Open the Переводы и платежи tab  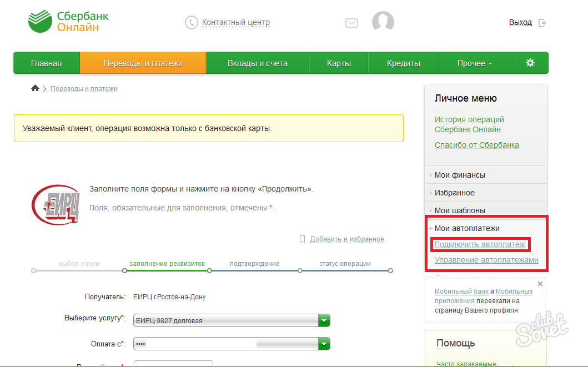[143, 63]
